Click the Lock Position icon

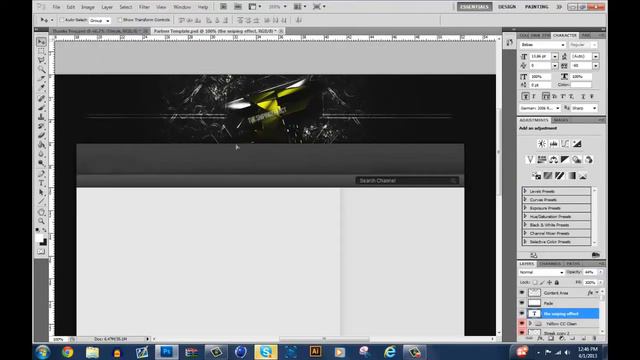[x=549, y=282]
